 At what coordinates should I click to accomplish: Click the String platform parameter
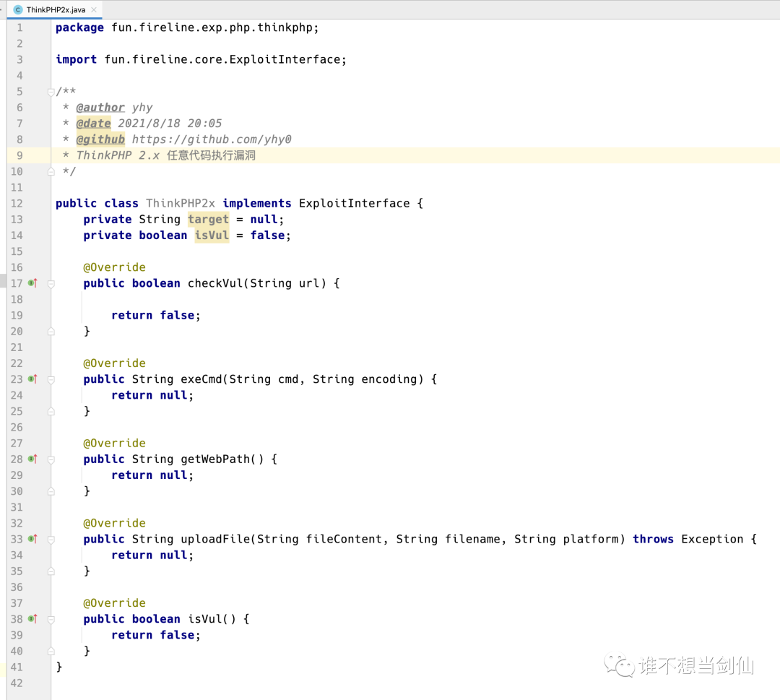coord(567,539)
